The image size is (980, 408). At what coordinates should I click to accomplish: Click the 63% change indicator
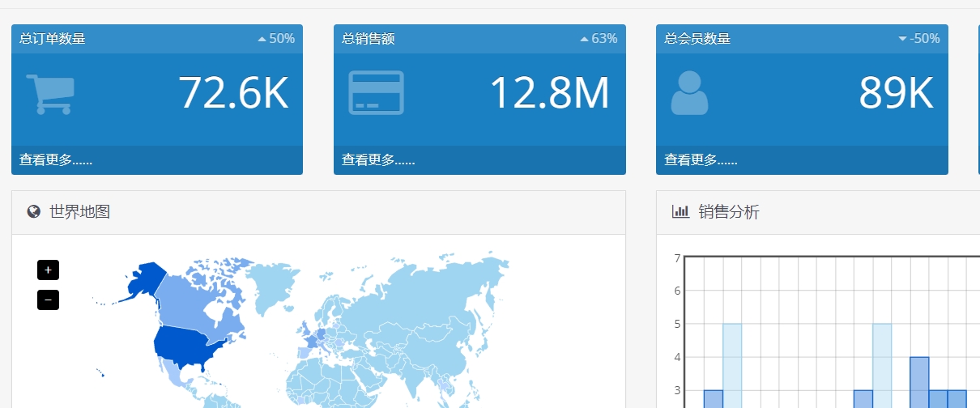point(599,39)
